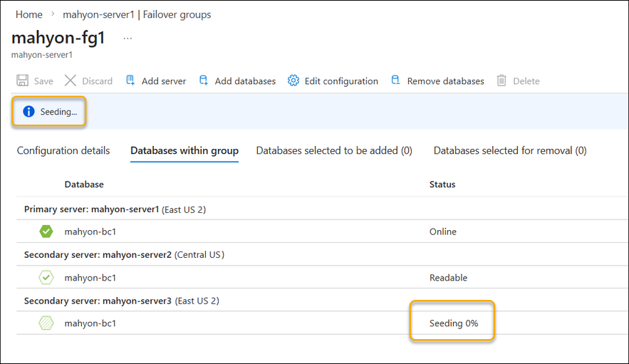The width and height of the screenshot is (629, 364).
Task: Select the Databases within group tab
Action: click(x=184, y=150)
